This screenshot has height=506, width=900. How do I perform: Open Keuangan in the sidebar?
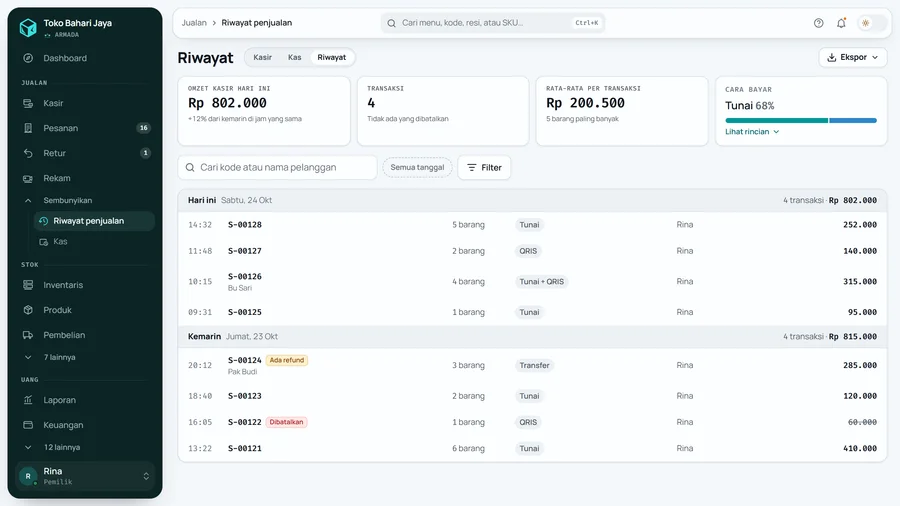click(85, 425)
